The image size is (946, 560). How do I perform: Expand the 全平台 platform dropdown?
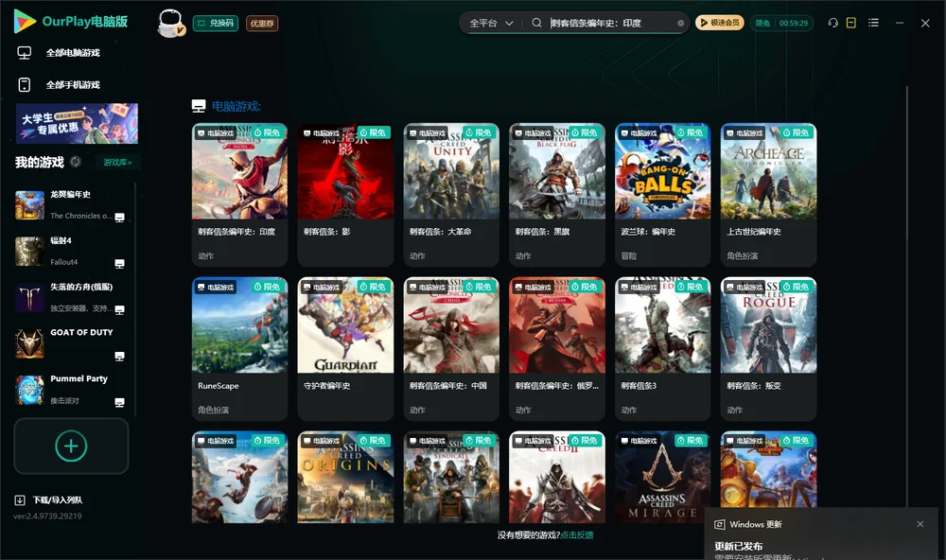[491, 23]
